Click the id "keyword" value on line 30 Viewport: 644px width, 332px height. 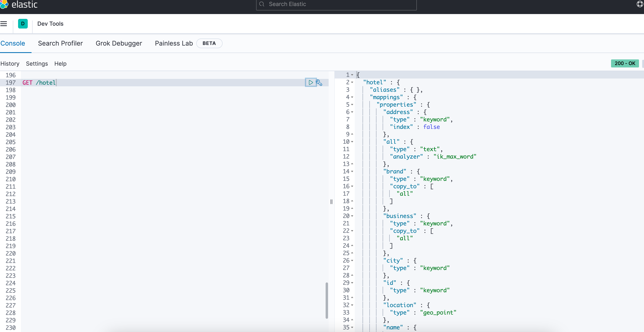(x=435, y=290)
